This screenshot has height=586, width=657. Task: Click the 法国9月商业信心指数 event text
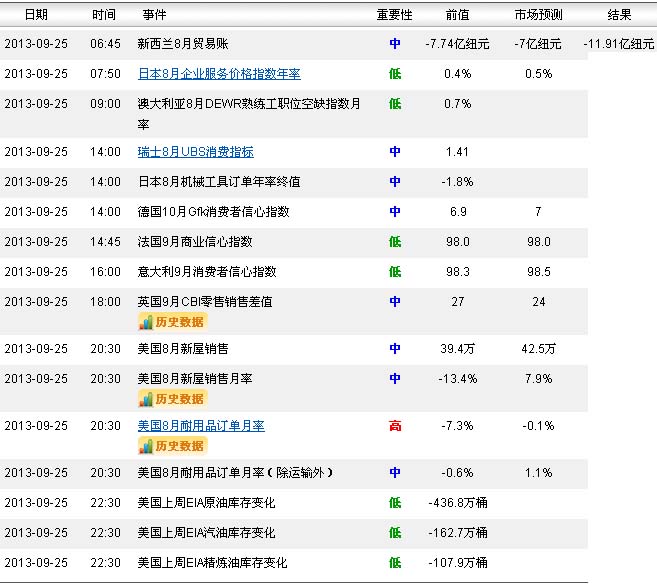point(195,242)
